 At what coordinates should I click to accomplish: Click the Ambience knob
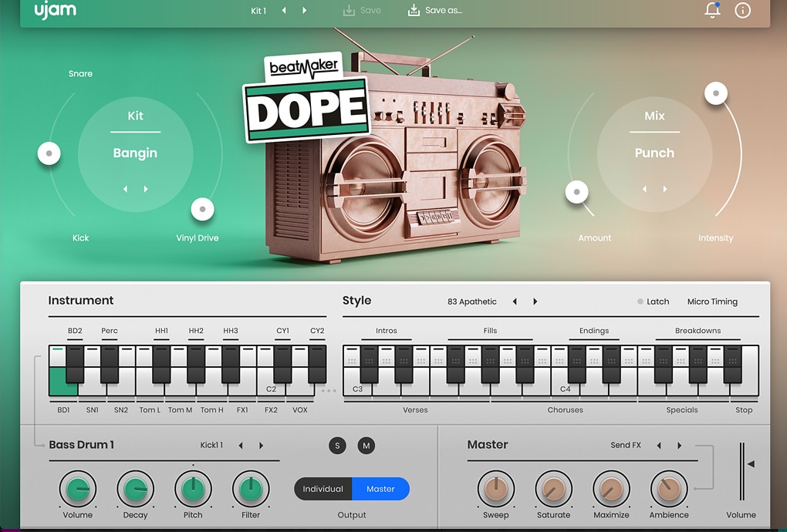pos(669,489)
